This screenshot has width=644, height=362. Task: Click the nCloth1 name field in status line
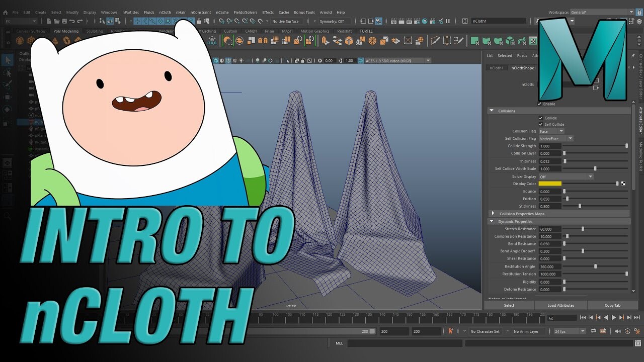(x=499, y=21)
